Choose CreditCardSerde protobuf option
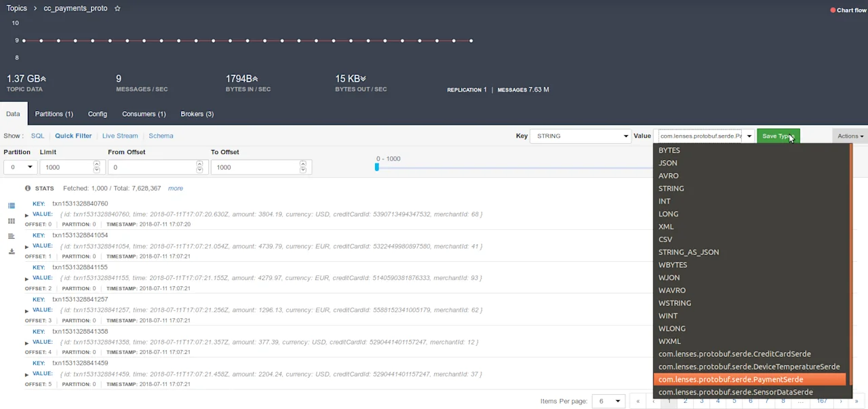This screenshot has width=868, height=409. pos(749,354)
